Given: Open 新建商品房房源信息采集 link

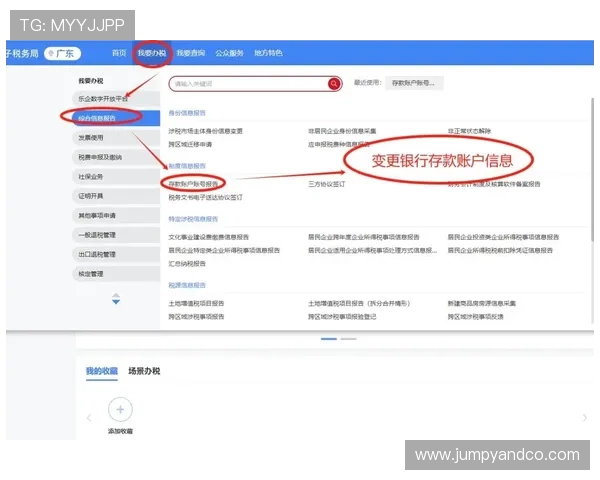Looking at the screenshot, I should click(482, 303).
